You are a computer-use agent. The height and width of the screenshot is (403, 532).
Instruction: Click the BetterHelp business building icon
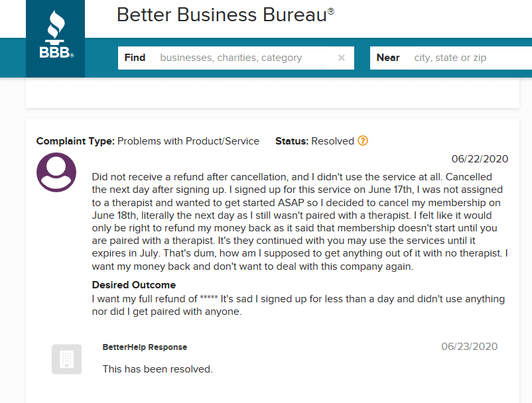click(x=66, y=359)
